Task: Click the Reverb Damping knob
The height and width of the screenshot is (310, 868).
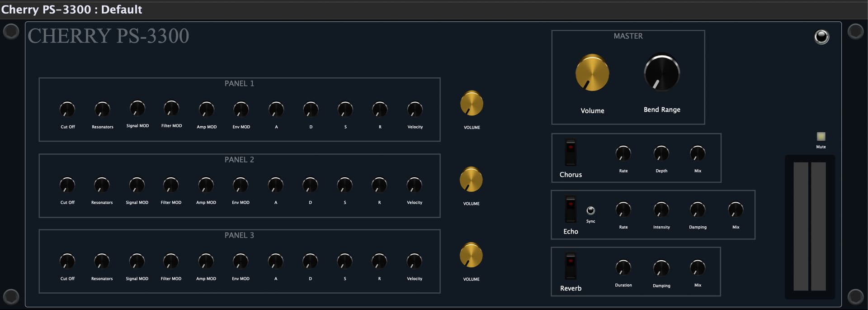Action: (661, 268)
